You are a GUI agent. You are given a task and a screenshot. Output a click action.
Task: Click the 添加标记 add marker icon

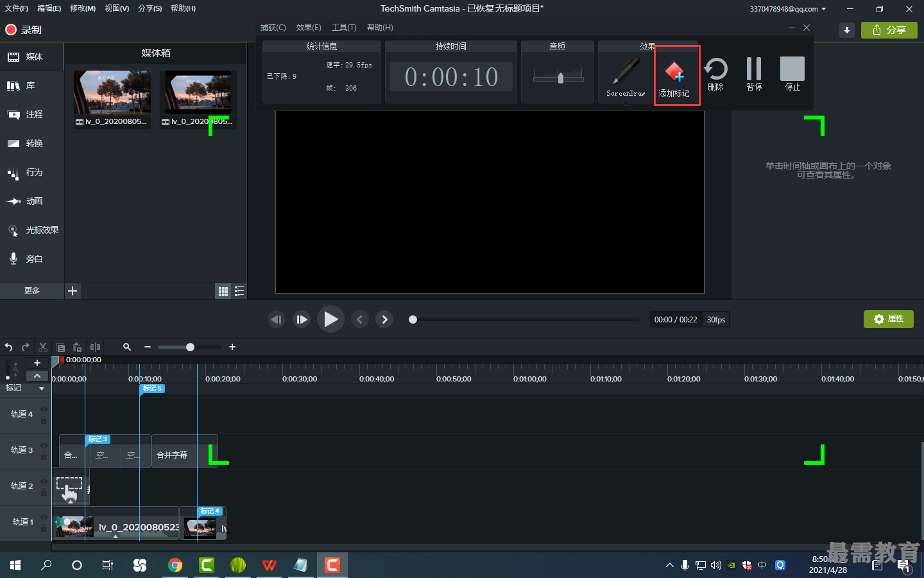click(x=674, y=71)
